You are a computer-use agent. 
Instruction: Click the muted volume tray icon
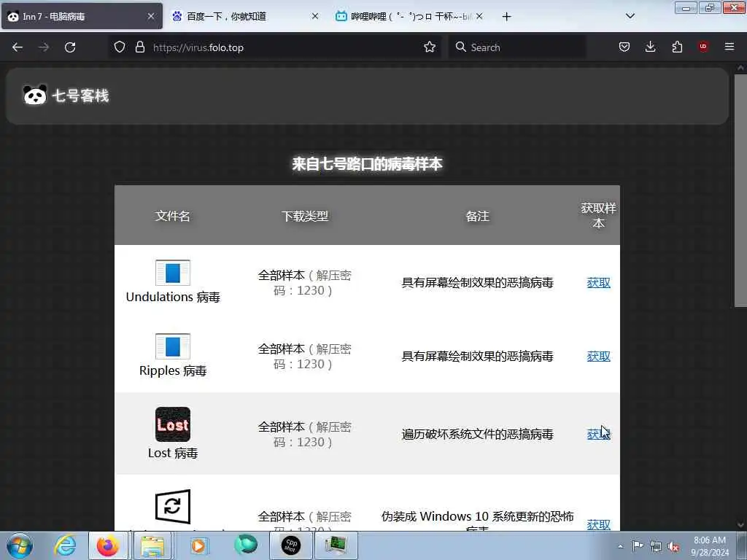673,547
